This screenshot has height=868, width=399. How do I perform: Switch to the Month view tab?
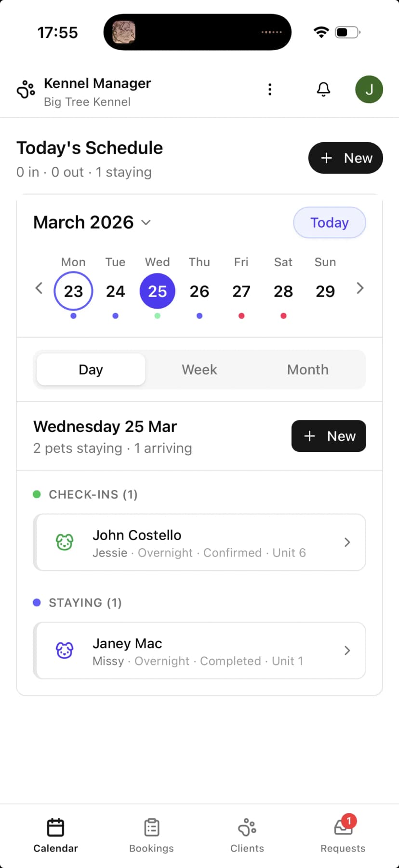click(307, 369)
